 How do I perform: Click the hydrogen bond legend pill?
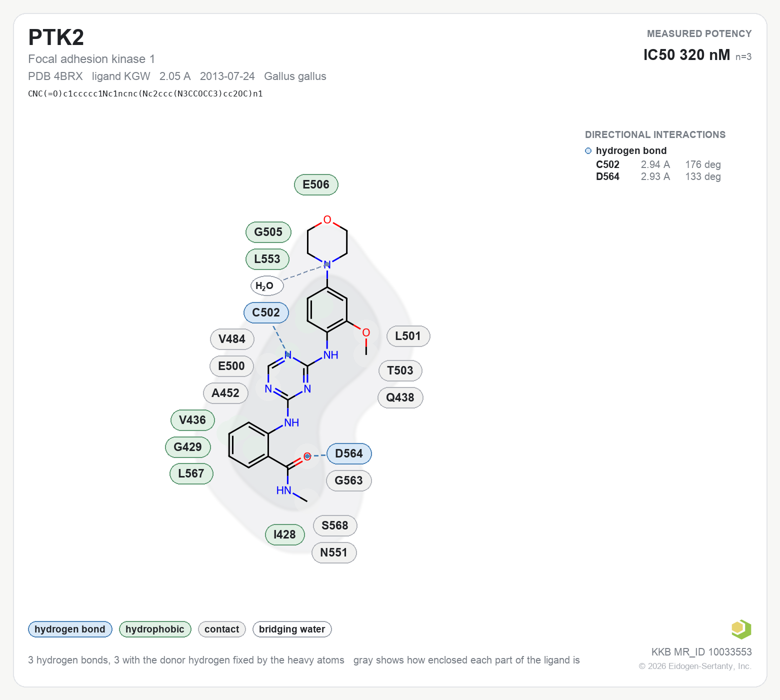(x=70, y=629)
